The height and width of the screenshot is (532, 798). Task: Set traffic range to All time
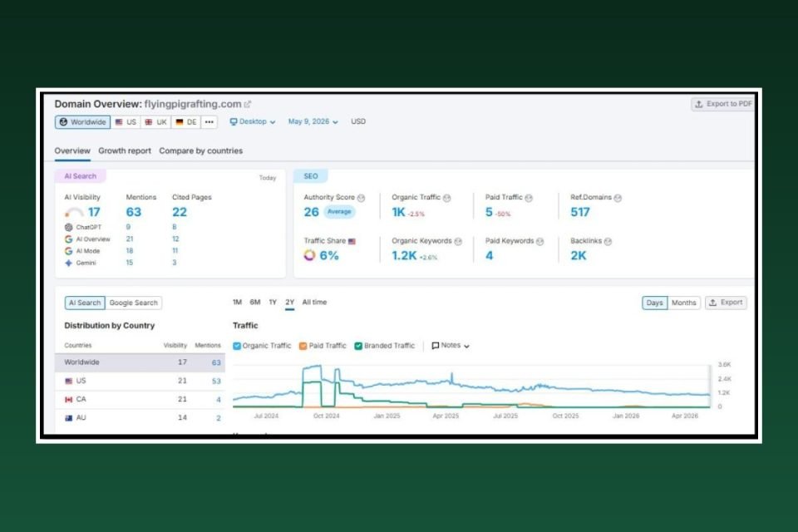(314, 303)
